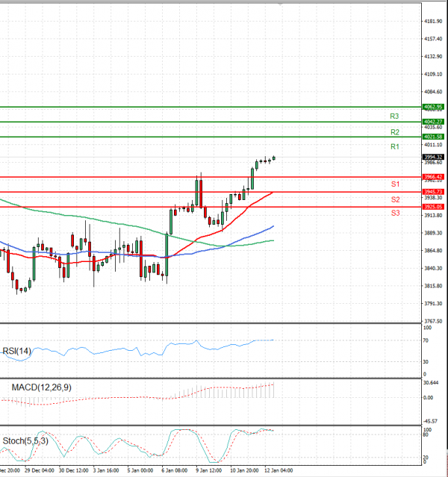Click the MACD -45.57 scale value
Viewport: 448px width, 477px height.
[431, 421]
